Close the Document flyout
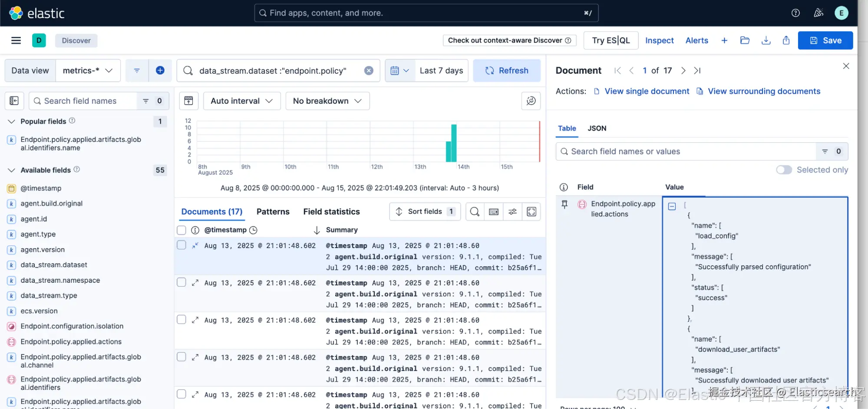Screen dimensions: 868x409 coord(846,66)
